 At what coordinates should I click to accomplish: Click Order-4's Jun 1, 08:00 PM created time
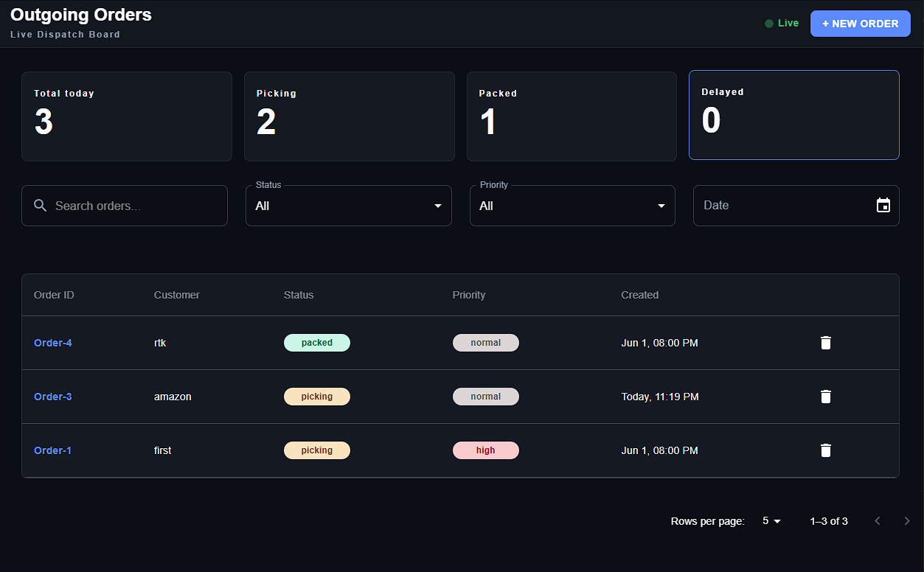pos(659,343)
